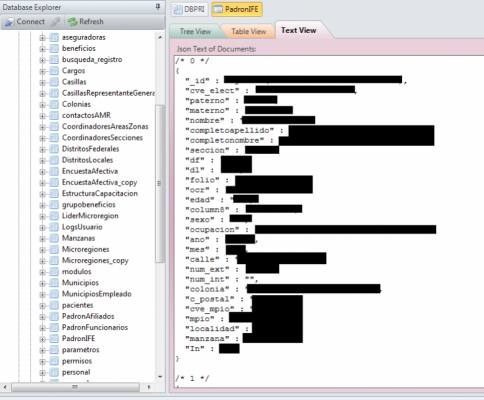Image resolution: width=484 pixels, height=400 pixels.
Task: Click the MunicipiosEmpleado table icon
Action: coord(54,294)
